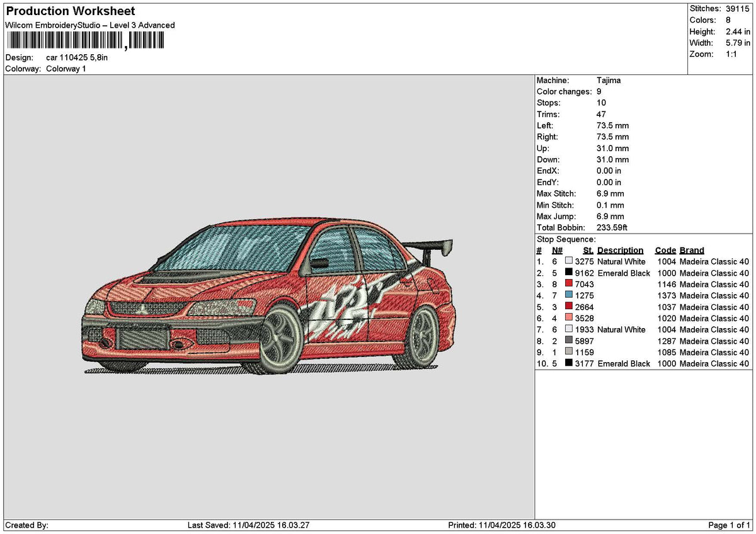Click the red swatch for code 1146
756x534 pixels.
click(x=569, y=283)
